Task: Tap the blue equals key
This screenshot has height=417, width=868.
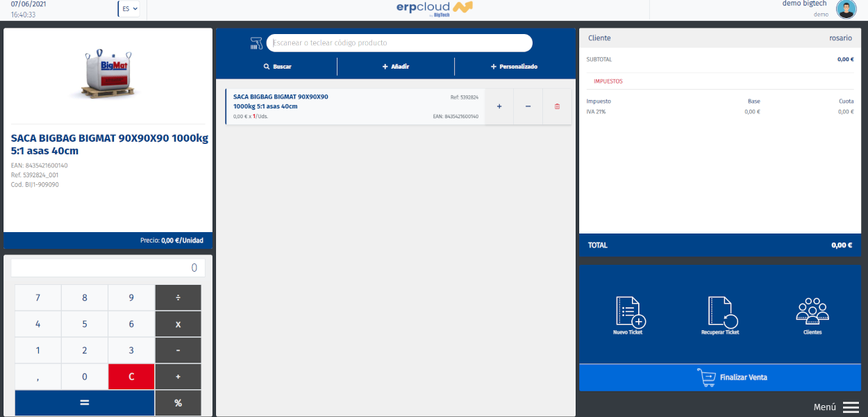Action: click(x=85, y=403)
